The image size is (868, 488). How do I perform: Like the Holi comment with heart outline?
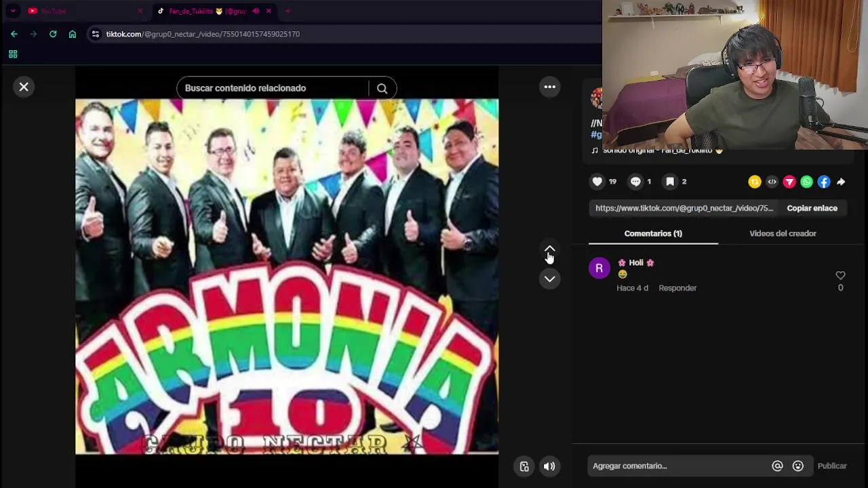point(840,275)
